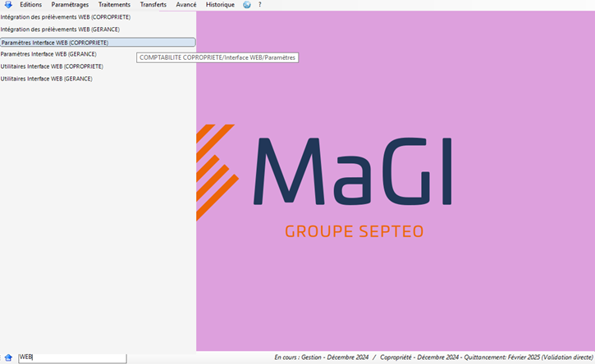Click the globe icon in menu bar
The width and height of the screenshot is (595, 364).
(247, 5)
